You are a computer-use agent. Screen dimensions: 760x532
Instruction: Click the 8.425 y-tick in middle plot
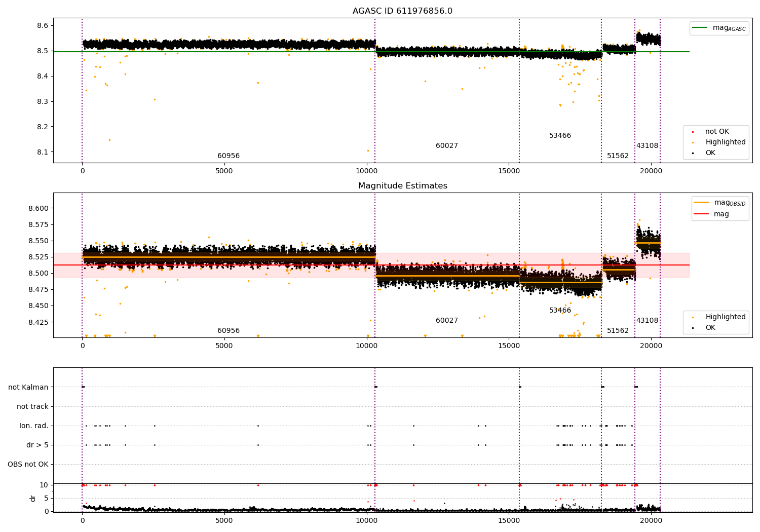point(39,322)
